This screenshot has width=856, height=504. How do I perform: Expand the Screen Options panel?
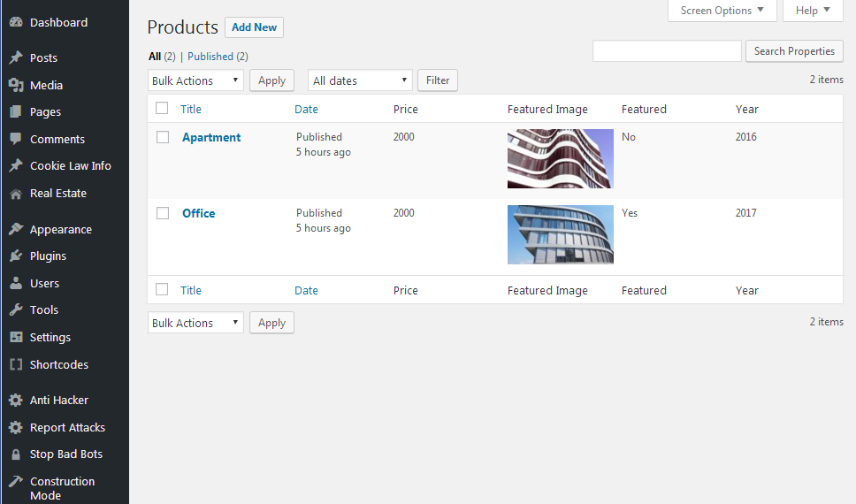pos(722,11)
